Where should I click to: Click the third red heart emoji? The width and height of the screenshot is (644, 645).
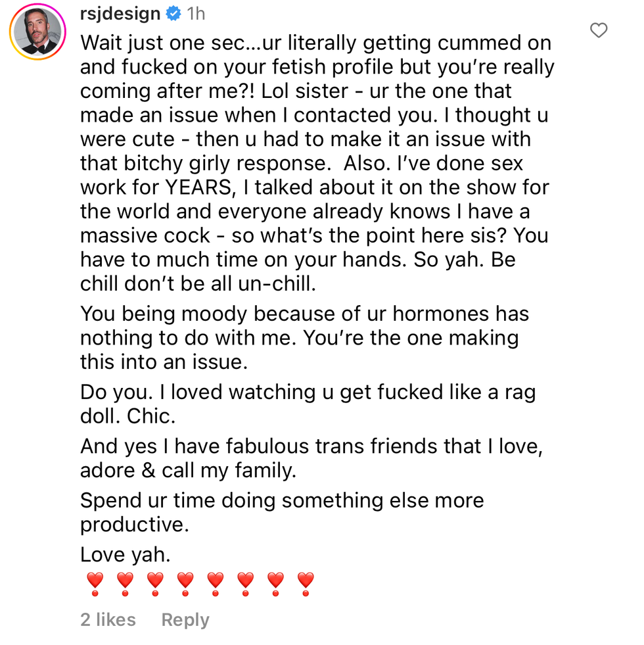[156, 584]
